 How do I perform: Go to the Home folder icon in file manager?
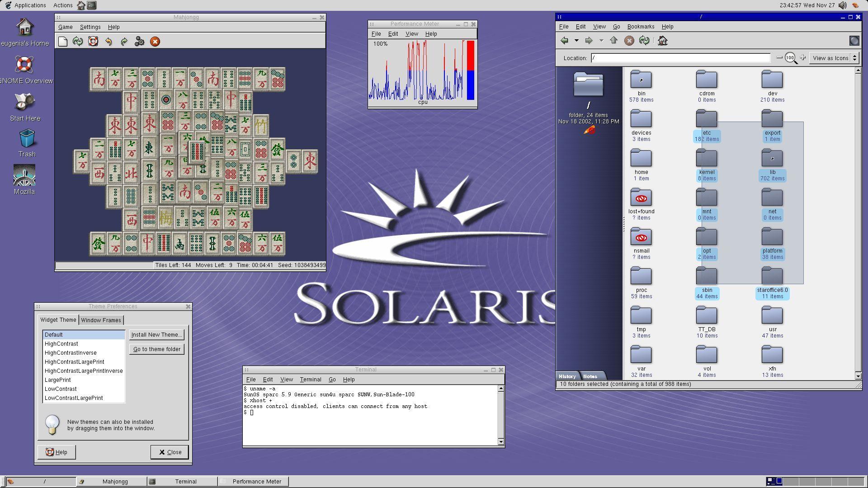pos(663,41)
